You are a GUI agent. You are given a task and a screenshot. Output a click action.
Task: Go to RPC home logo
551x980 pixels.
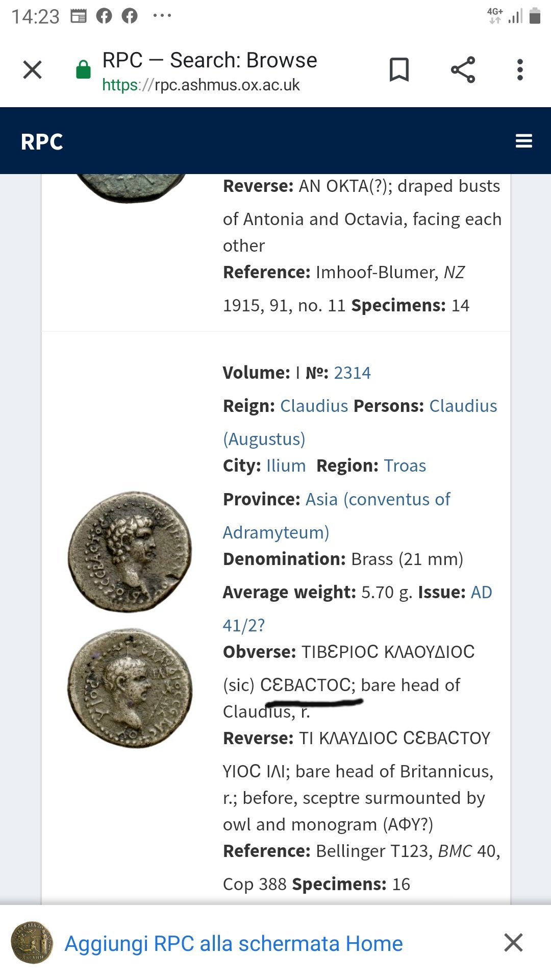point(42,142)
